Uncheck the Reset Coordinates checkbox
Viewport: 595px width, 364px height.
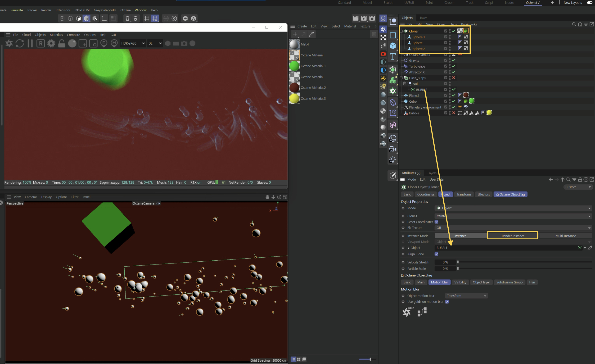pyautogui.click(x=436, y=222)
